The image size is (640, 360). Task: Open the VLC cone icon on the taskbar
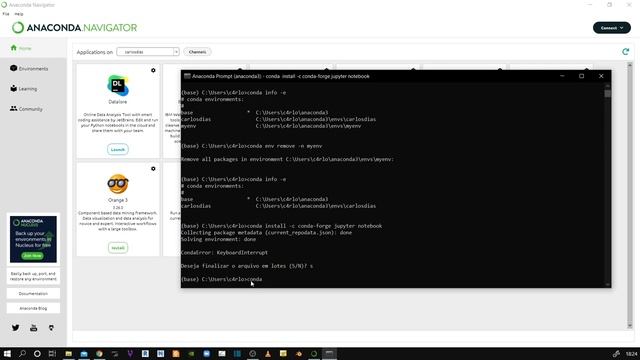268,353
